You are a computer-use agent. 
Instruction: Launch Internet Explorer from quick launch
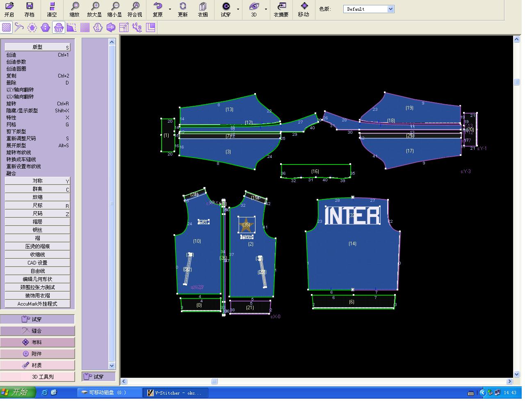pos(45,393)
